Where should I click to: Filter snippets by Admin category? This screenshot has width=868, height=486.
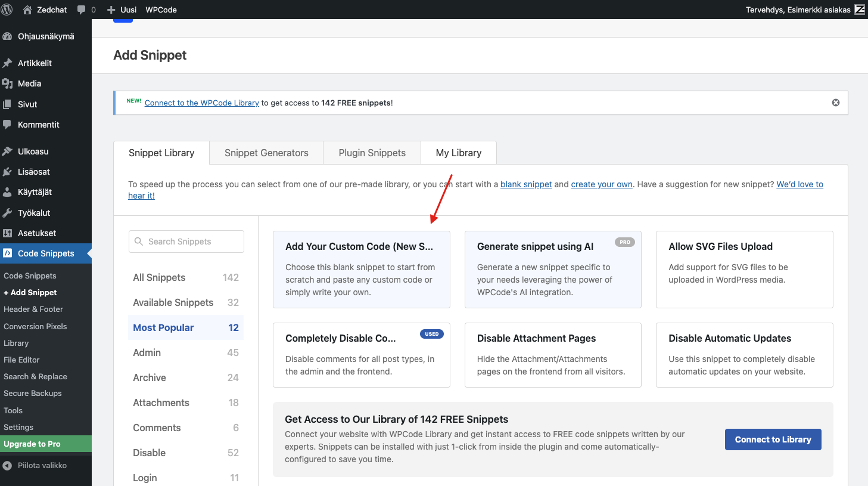pyautogui.click(x=147, y=352)
